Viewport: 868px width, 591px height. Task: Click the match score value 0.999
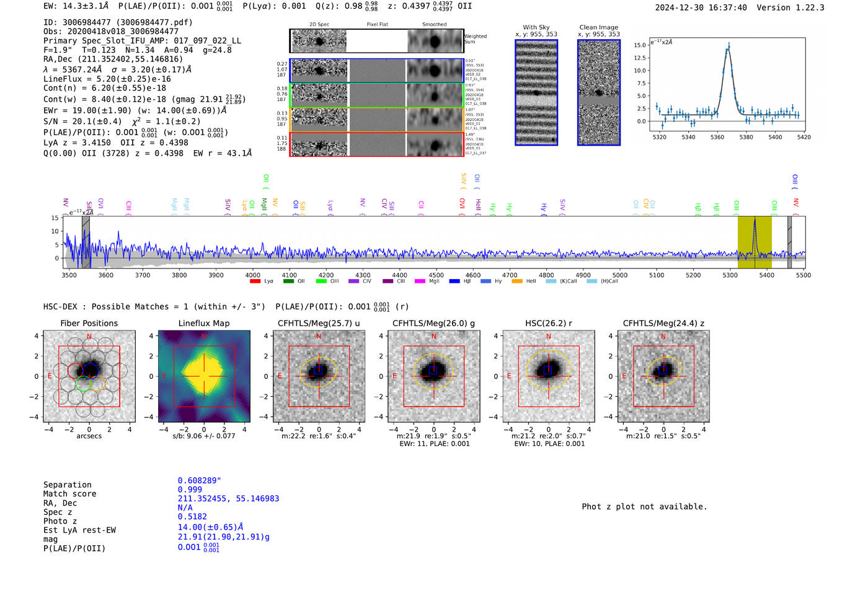point(190,489)
